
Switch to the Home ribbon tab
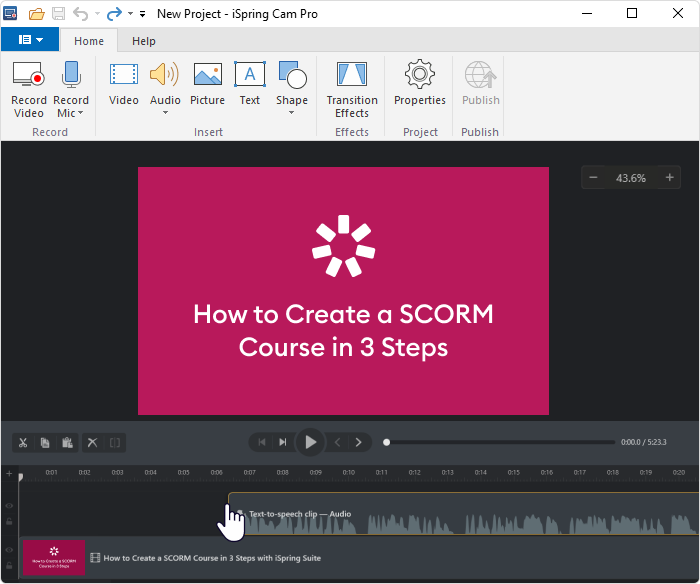[89, 41]
